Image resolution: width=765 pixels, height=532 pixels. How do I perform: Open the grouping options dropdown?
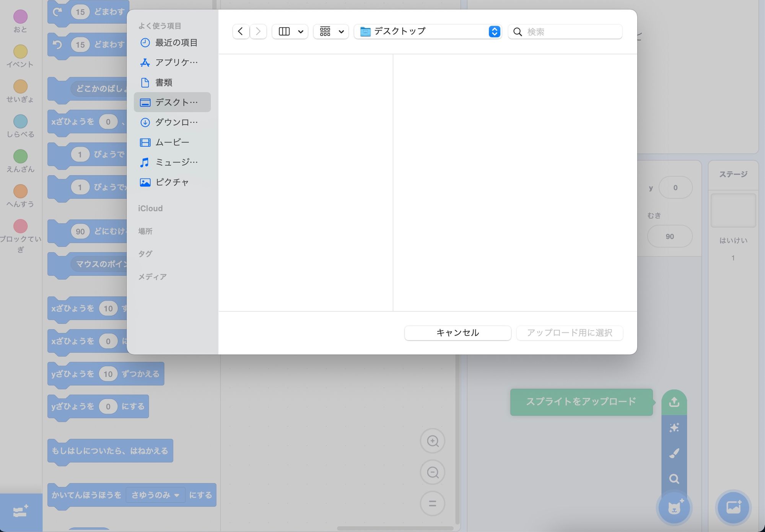pyautogui.click(x=330, y=31)
